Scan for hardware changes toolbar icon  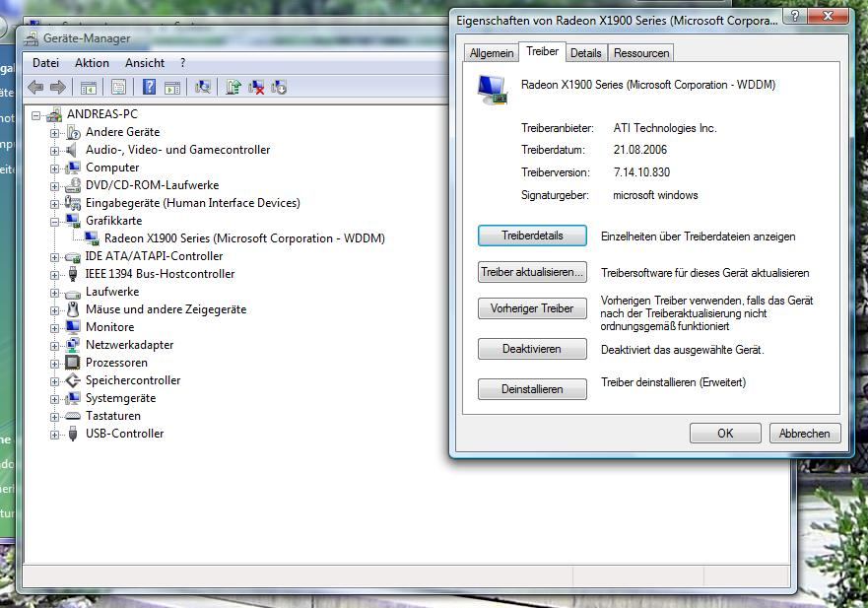[203, 87]
